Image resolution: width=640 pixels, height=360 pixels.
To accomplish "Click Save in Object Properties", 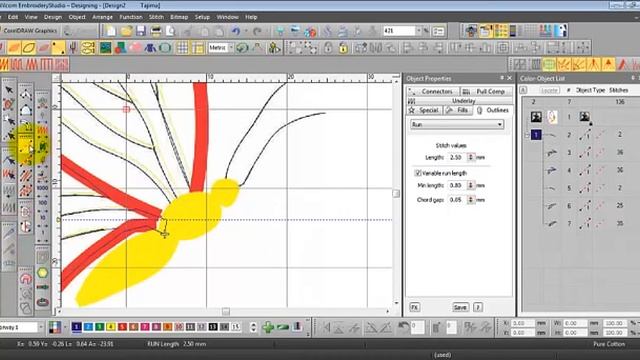I will coord(460,307).
